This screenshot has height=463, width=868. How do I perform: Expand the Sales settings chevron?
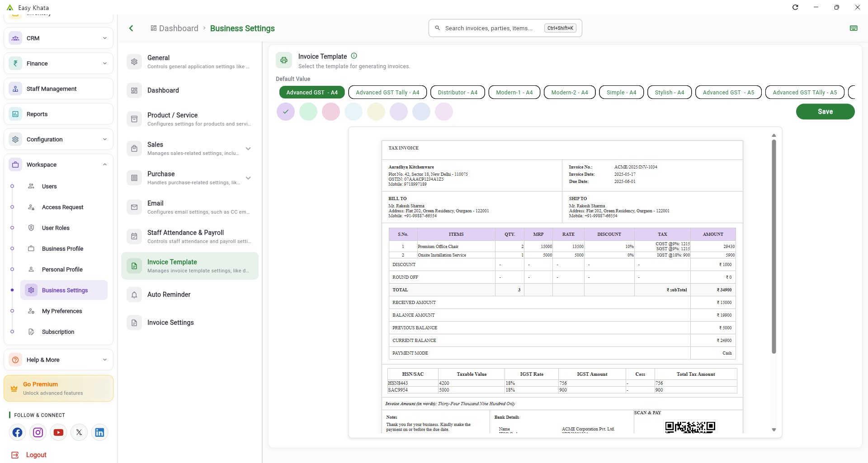coord(248,149)
